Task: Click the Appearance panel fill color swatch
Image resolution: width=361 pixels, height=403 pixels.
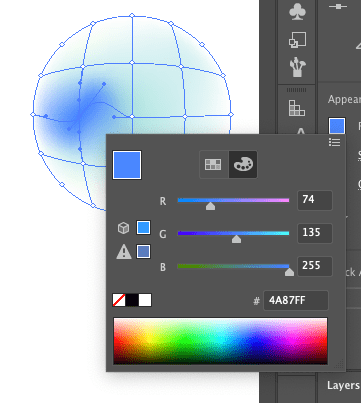Action: [x=337, y=126]
